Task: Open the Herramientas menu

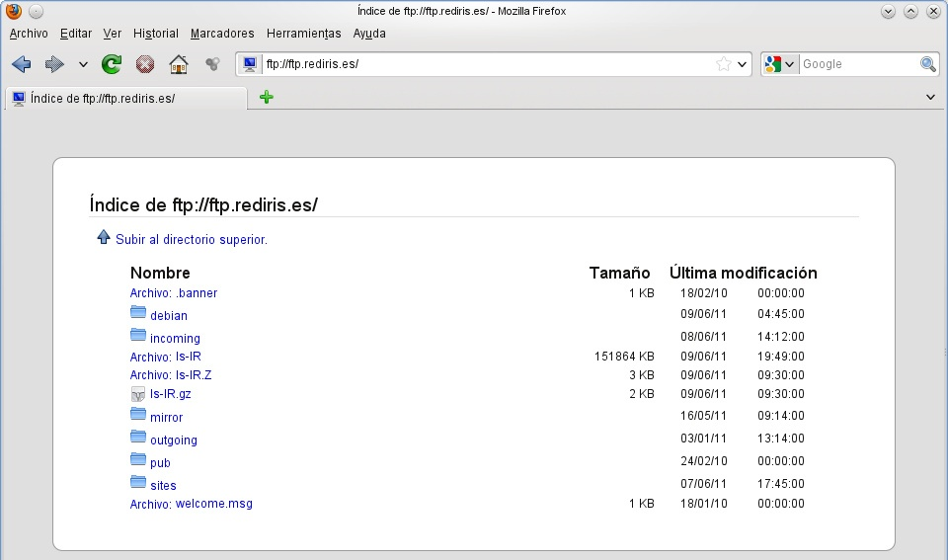Action: coord(303,34)
